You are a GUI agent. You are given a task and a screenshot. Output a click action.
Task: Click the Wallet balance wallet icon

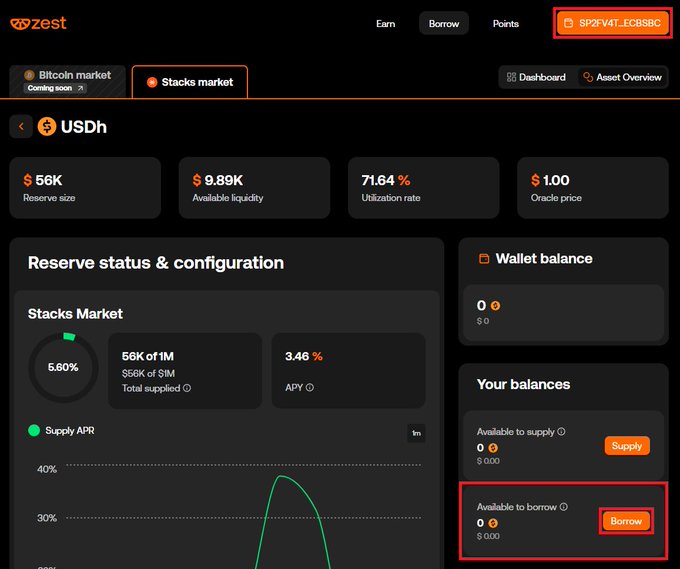[484, 258]
